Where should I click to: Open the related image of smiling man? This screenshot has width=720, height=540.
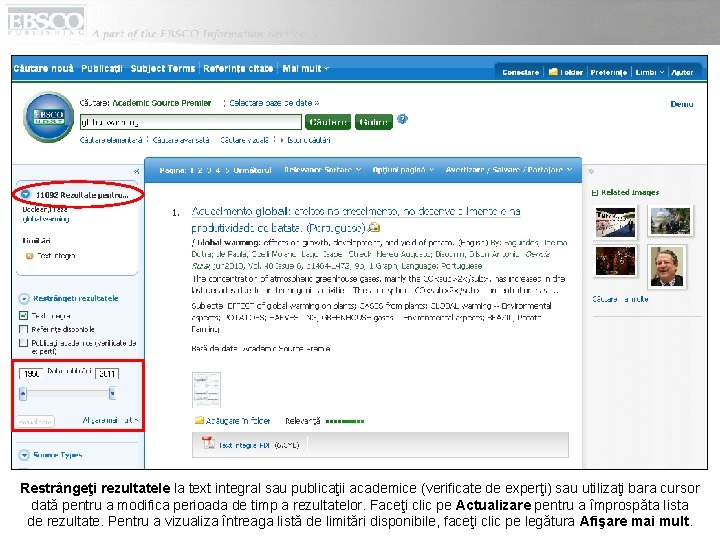667,267
